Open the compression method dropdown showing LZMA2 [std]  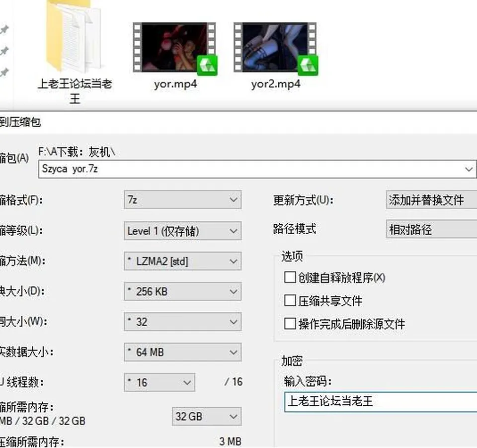[182, 261]
